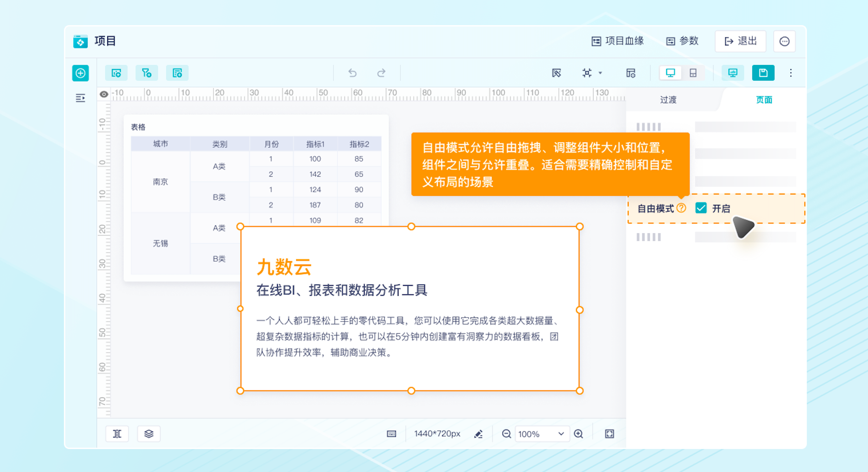Switch to mobile layout with phone toggle

point(693,73)
